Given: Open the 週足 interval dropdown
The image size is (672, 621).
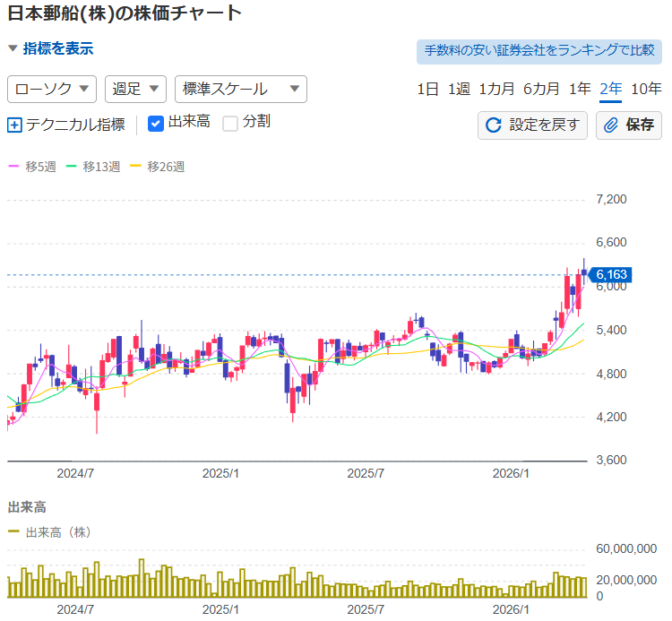Looking at the screenshot, I should 135,89.
